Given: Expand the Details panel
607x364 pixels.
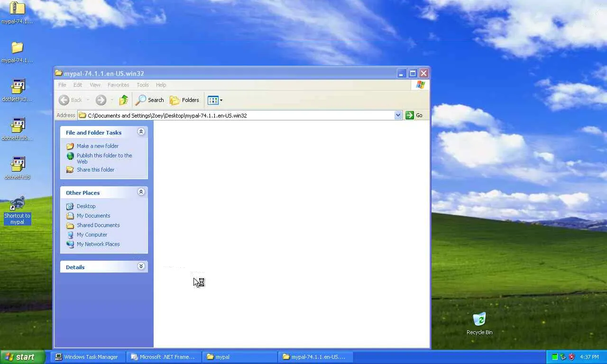Looking at the screenshot, I should 141,266.
